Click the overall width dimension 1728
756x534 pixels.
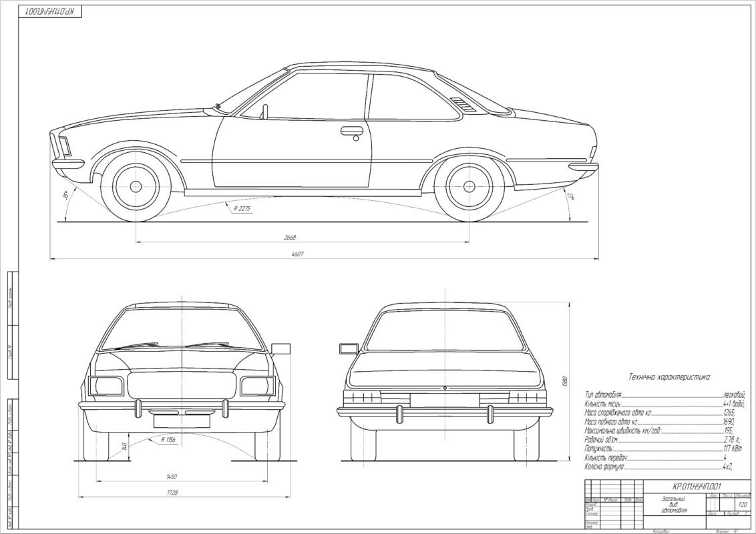tap(172, 493)
